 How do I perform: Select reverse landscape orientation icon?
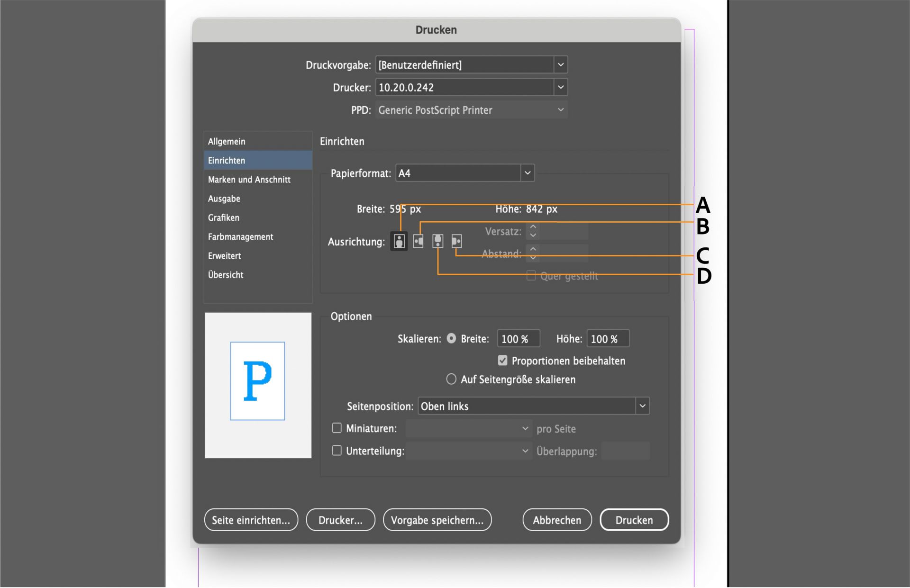tap(456, 242)
